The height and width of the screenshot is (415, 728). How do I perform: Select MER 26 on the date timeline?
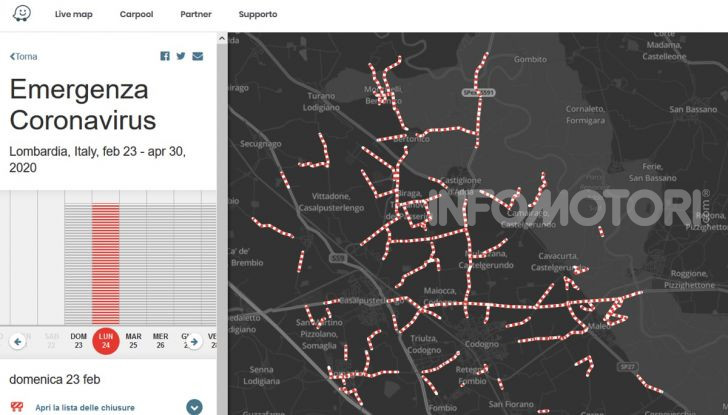(160, 340)
